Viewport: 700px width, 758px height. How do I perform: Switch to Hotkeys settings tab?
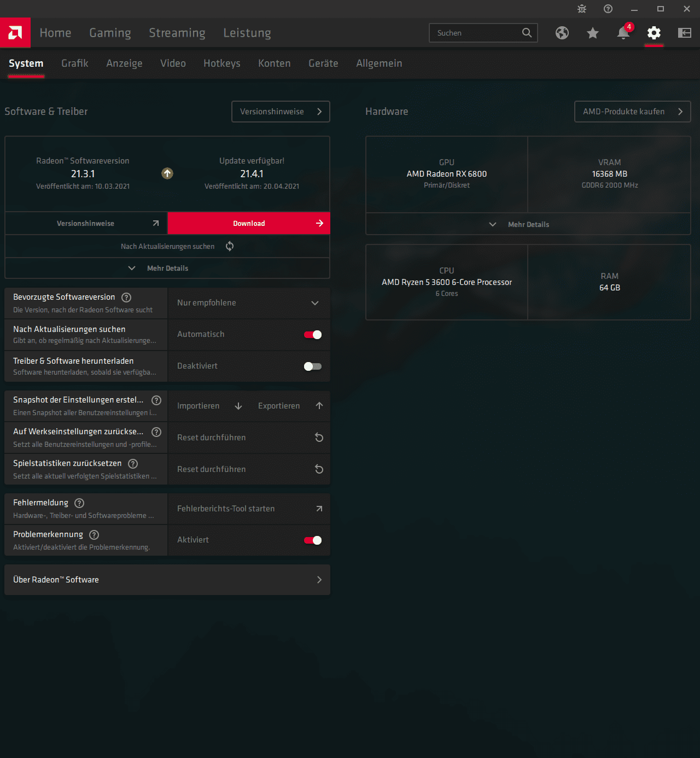tap(222, 63)
